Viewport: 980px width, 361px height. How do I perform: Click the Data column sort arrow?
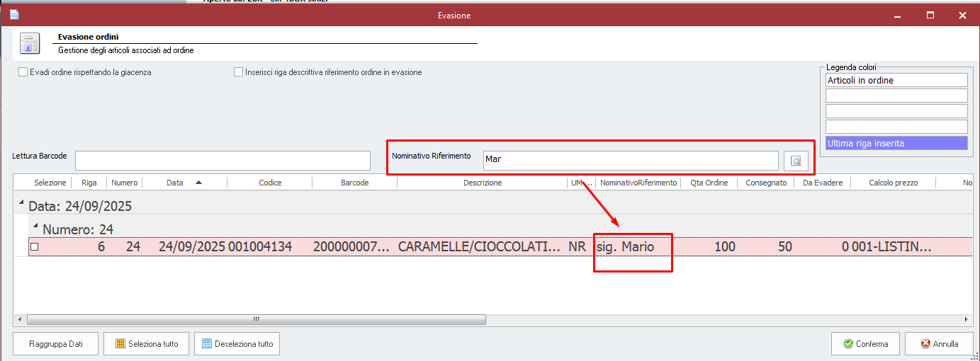click(198, 183)
